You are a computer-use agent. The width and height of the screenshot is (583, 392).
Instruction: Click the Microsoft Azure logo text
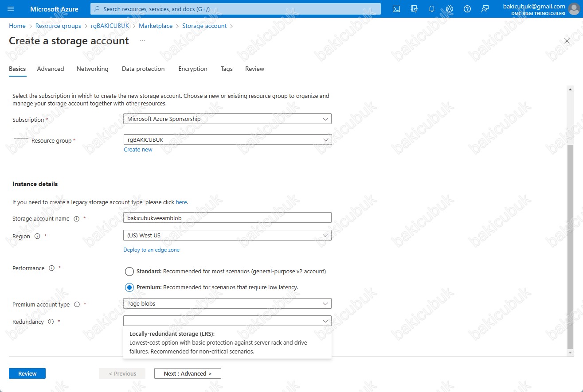click(54, 9)
